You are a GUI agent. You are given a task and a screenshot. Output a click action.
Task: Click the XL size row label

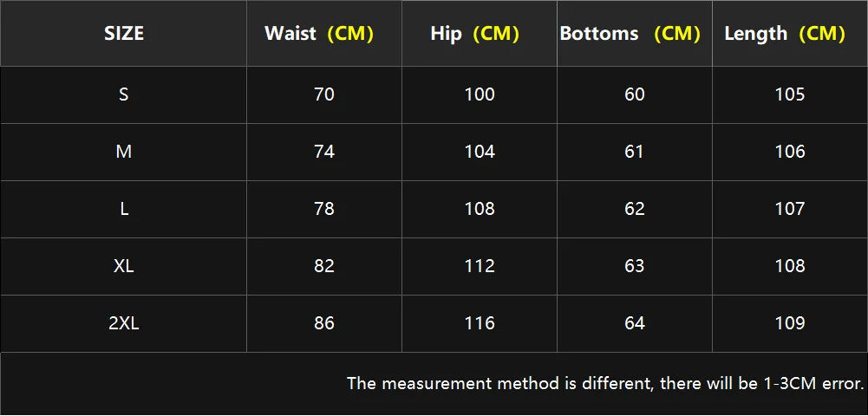click(x=123, y=266)
